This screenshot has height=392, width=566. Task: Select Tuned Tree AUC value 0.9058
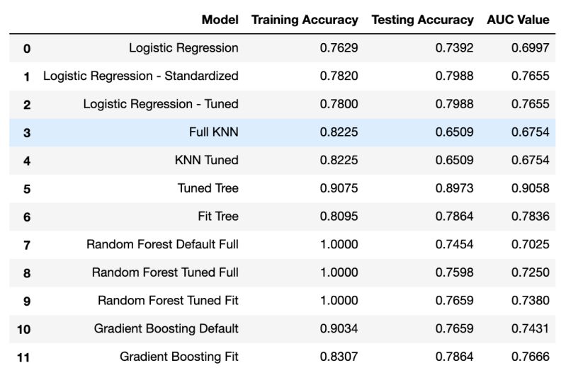pyautogui.click(x=531, y=188)
